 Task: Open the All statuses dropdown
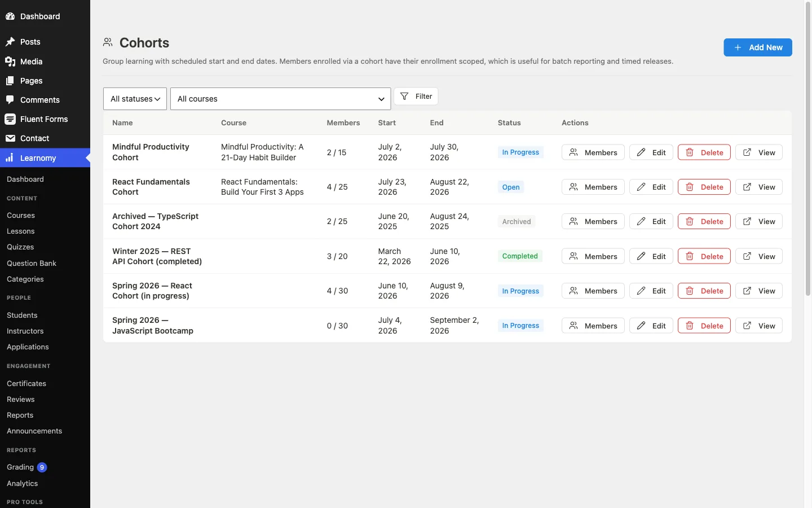pos(135,99)
